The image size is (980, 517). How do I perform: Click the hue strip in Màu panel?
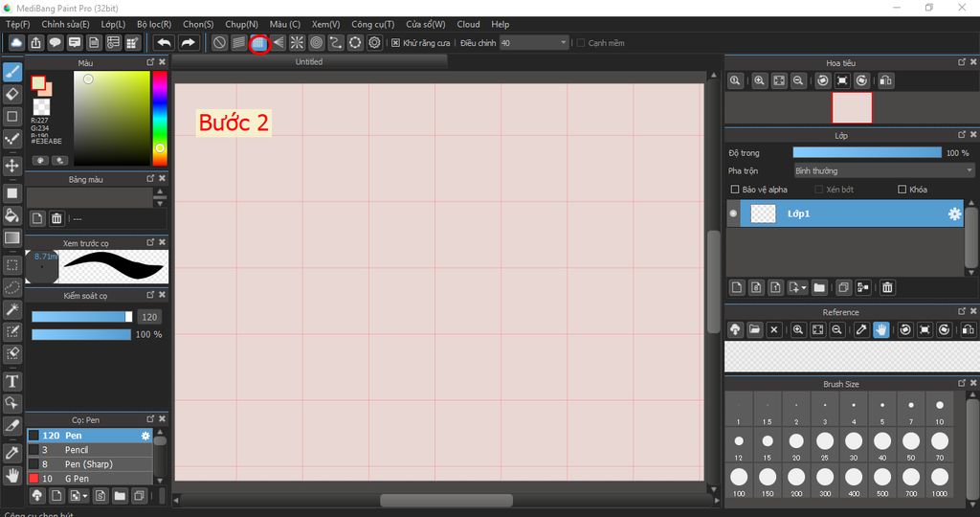click(160, 118)
